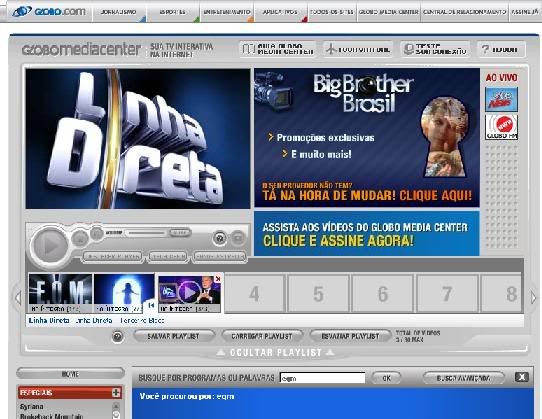The width and height of the screenshot is (542, 419).
Task: Click Salvar Playlist button
Action: (174, 336)
